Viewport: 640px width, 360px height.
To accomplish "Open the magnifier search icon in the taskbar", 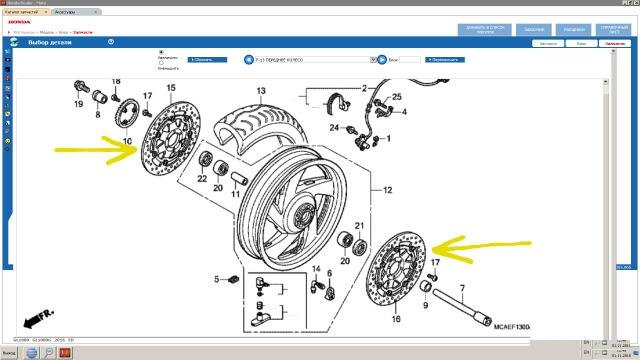I will click(x=49, y=352).
